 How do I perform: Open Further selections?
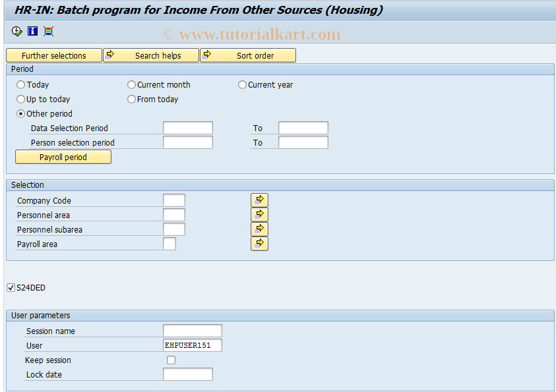[54, 55]
